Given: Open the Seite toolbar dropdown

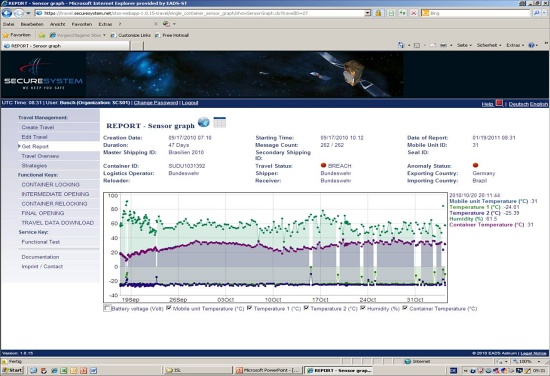Looking at the screenshot, I should click(x=464, y=45).
